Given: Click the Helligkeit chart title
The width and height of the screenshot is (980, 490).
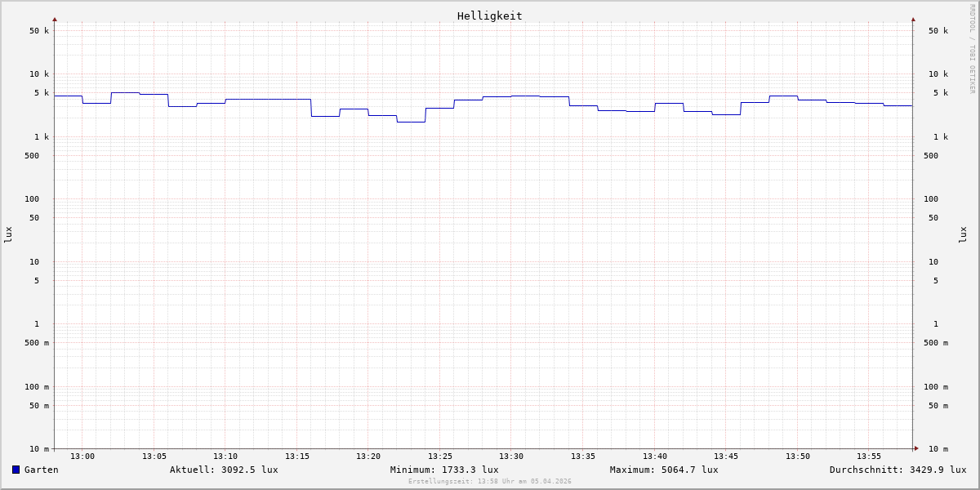Looking at the screenshot, I should [x=490, y=16].
